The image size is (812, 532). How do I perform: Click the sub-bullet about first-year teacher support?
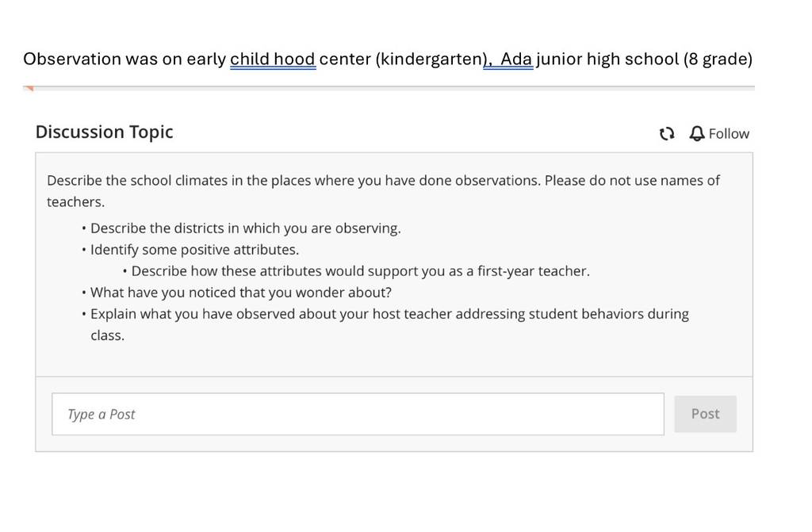(361, 271)
